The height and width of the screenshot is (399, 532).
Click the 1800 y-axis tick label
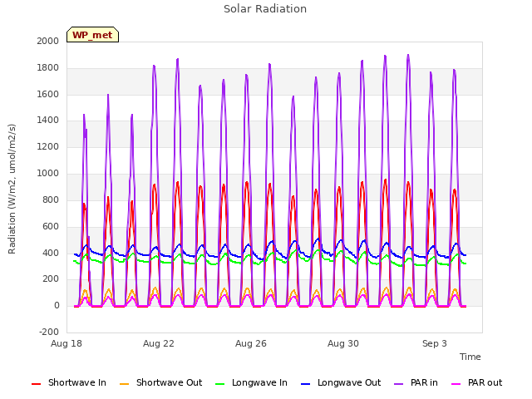(x=48, y=68)
